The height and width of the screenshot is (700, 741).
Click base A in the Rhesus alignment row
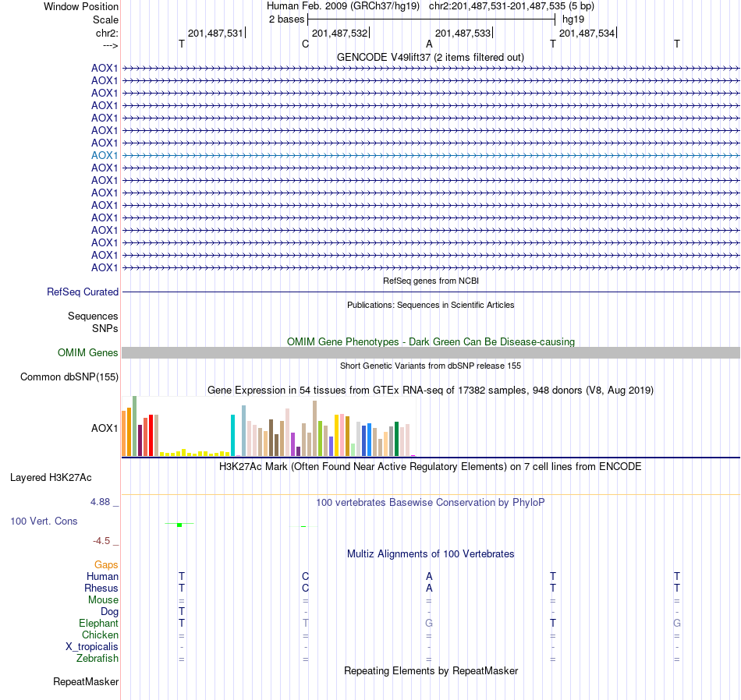click(429, 588)
